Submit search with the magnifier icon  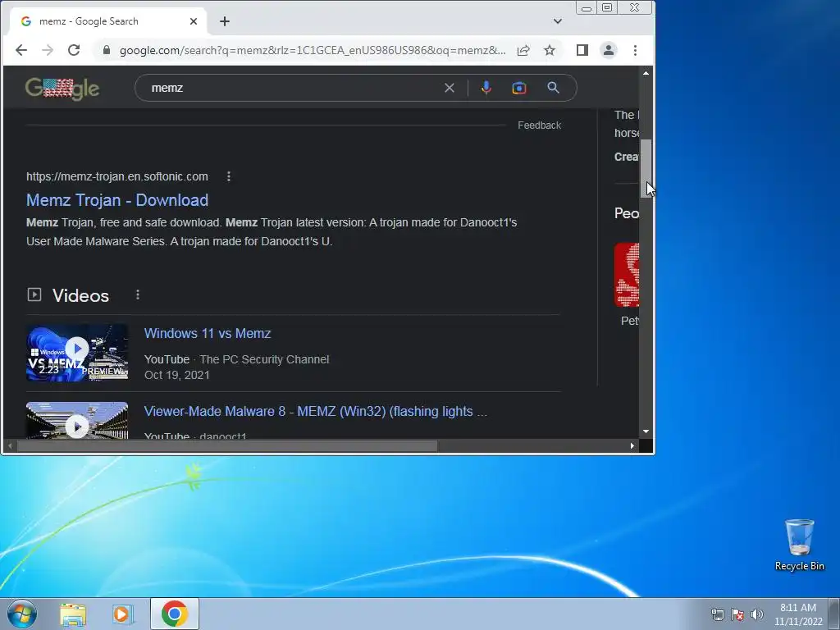(554, 88)
